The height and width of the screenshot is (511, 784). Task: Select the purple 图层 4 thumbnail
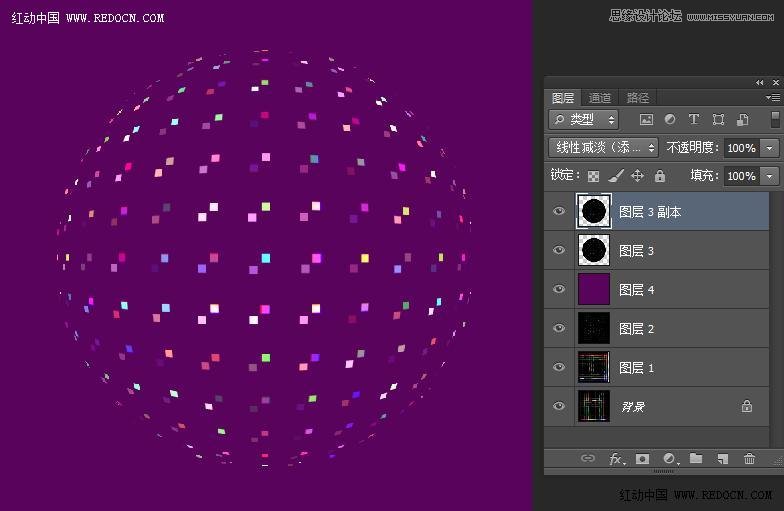594,289
